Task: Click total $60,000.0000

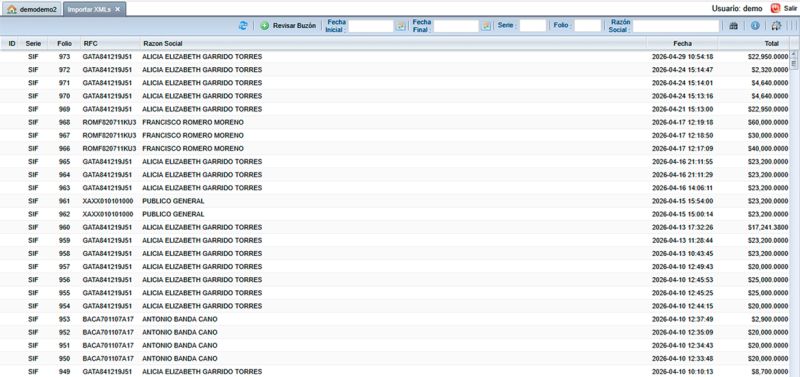Action: point(768,122)
